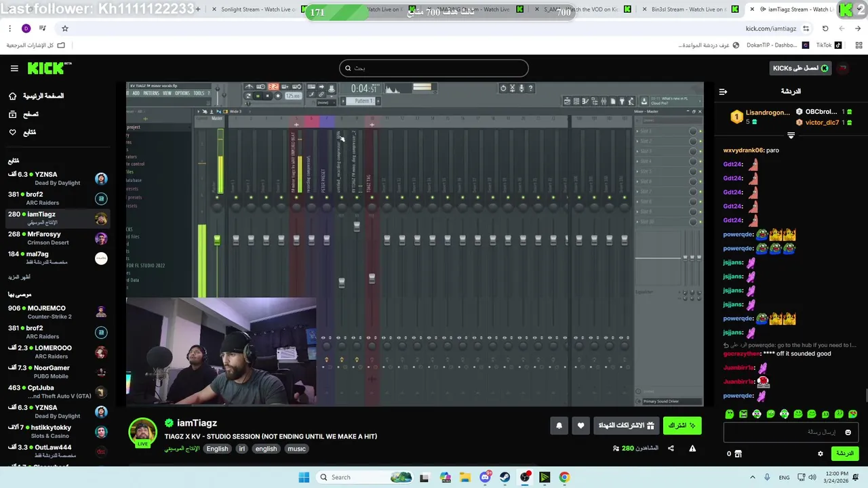Open LOMEROOO ARC Raiders channel
The height and width of the screenshot is (488, 868).
click(x=58, y=352)
